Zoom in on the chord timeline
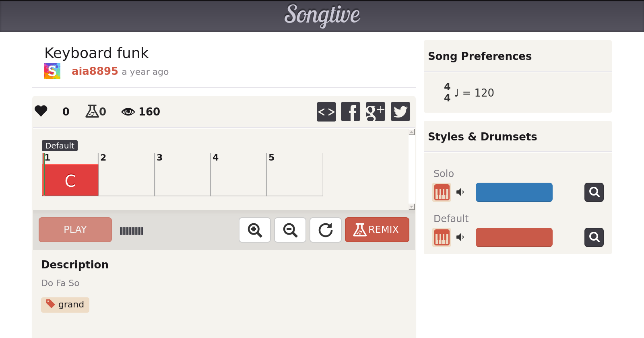This screenshot has width=644, height=338. [255, 230]
